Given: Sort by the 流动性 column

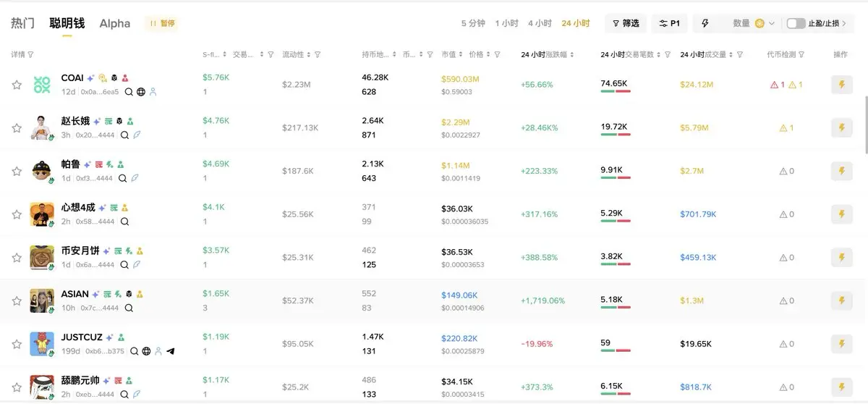Looking at the screenshot, I should point(309,55).
